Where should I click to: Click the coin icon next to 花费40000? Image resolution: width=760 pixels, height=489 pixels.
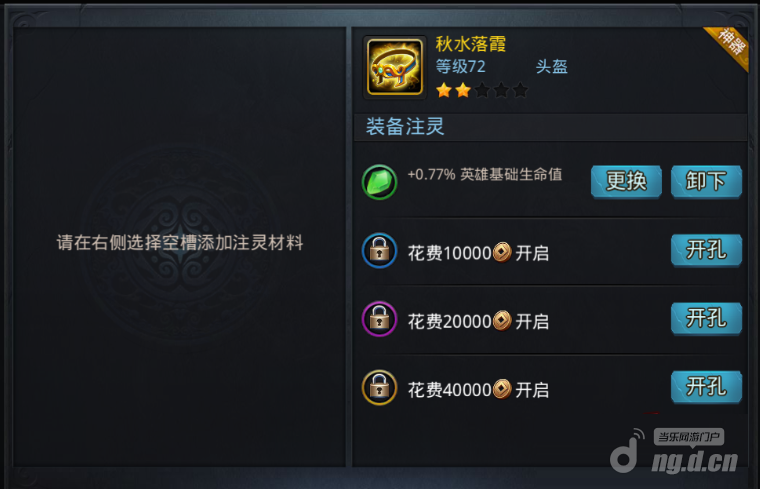point(502,389)
